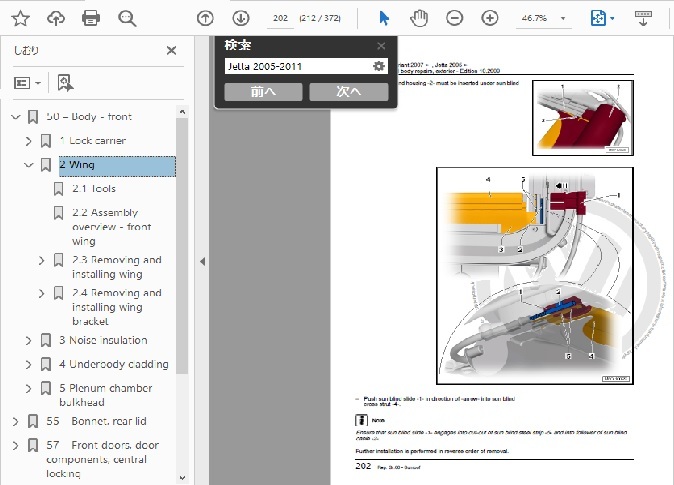Click the Note icon on the page

tap(361, 420)
